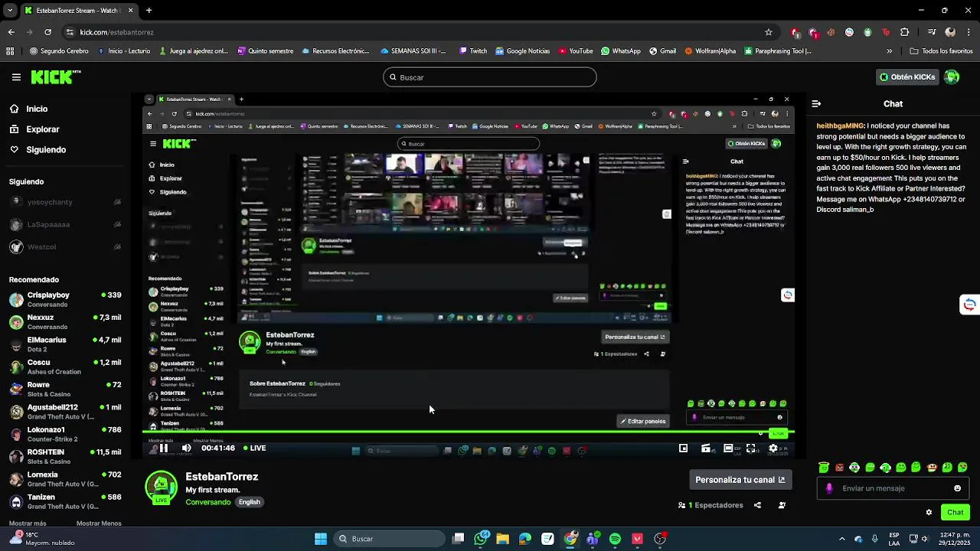Open the Chrome tab search dropdown

10,11
